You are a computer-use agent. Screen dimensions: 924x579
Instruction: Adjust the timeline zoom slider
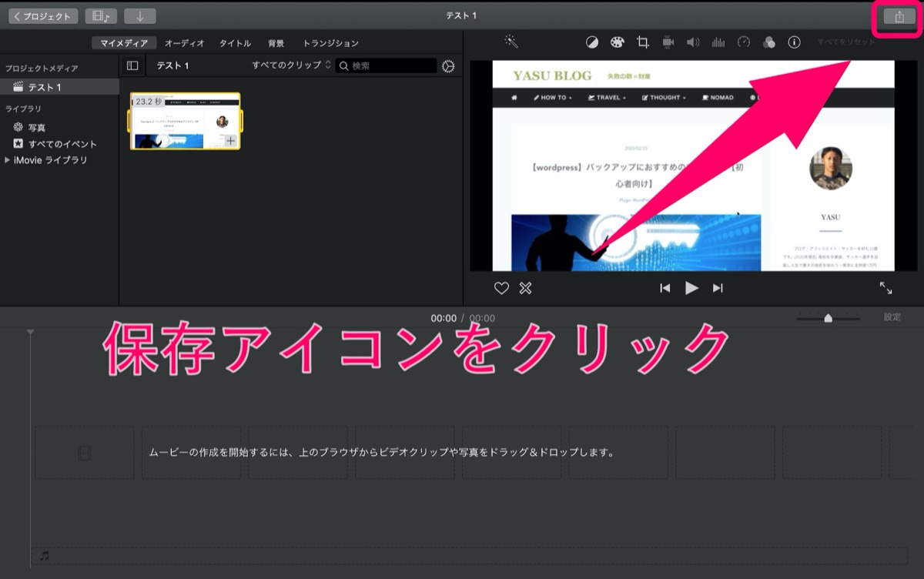[x=828, y=318]
